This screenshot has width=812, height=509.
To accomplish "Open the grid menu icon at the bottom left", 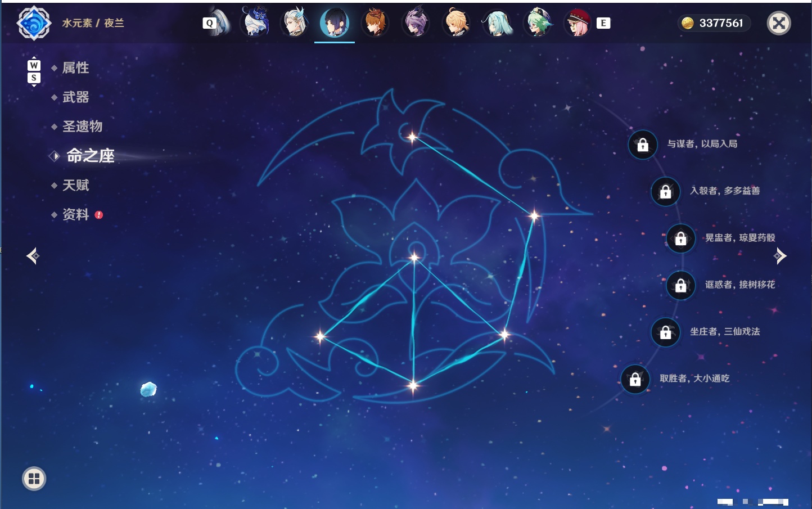I will [x=34, y=479].
